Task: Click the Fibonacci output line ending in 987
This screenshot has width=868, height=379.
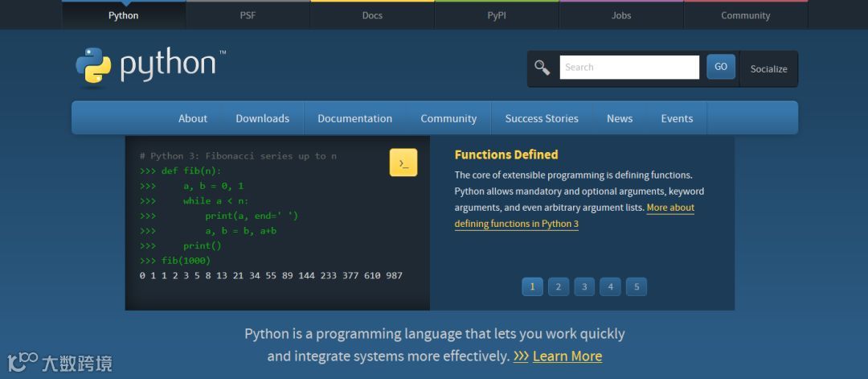Action: coord(272,275)
